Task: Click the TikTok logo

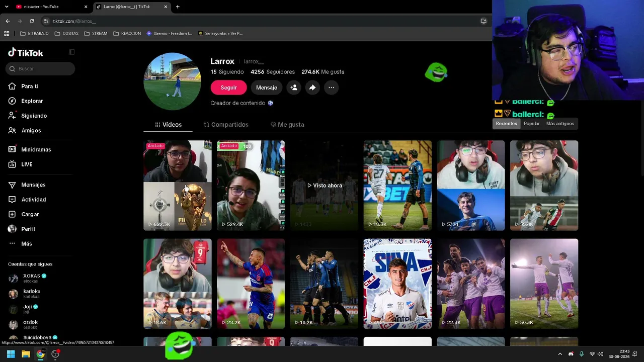Action: point(26,53)
